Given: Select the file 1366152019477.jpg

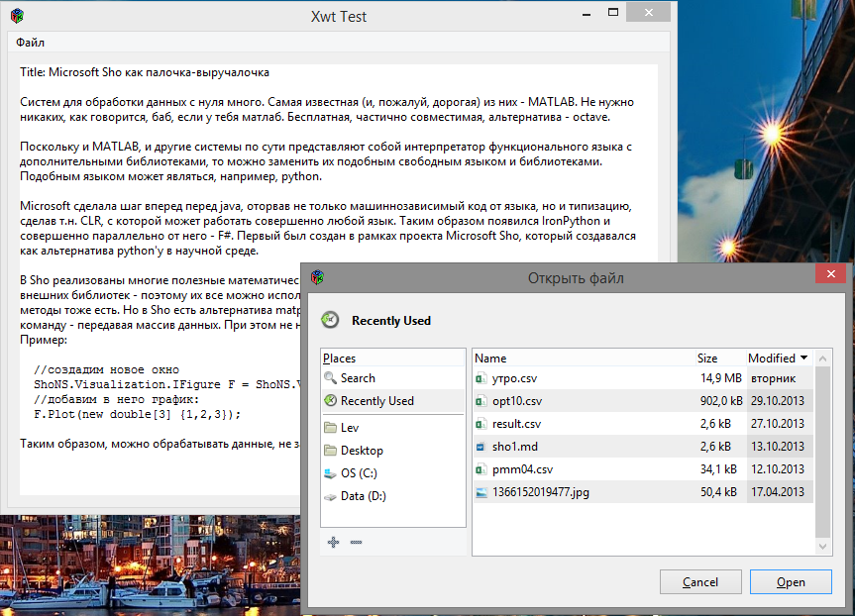Looking at the screenshot, I should coord(643,492).
